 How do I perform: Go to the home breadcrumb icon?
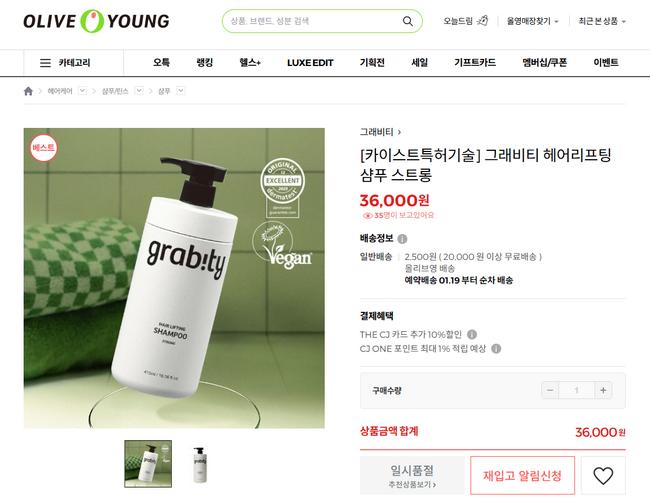[28, 91]
